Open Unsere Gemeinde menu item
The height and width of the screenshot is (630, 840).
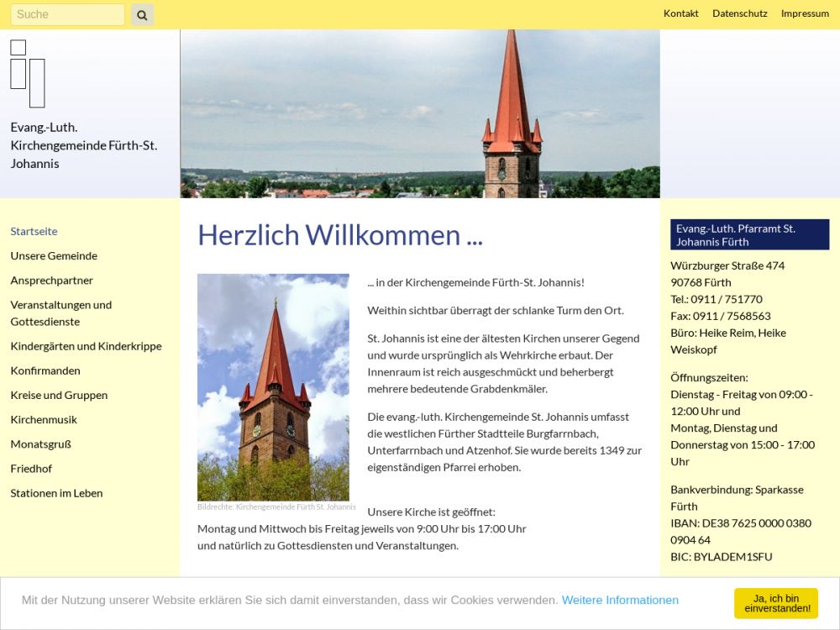(x=54, y=255)
